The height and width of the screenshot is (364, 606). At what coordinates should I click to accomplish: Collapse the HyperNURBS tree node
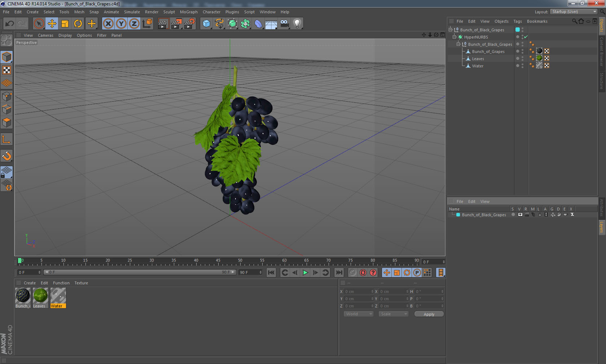coord(454,37)
